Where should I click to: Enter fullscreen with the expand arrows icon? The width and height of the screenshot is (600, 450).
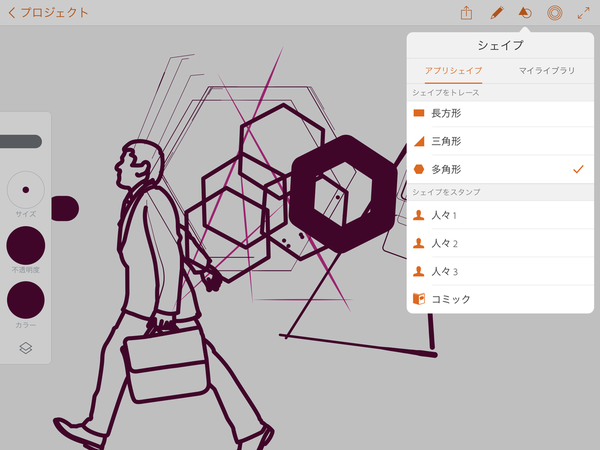click(584, 13)
